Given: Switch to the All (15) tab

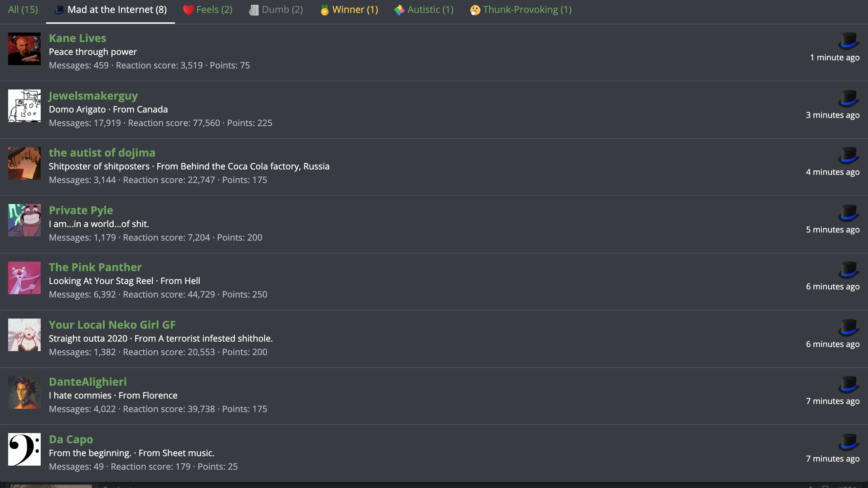Looking at the screenshot, I should tap(23, 9).
